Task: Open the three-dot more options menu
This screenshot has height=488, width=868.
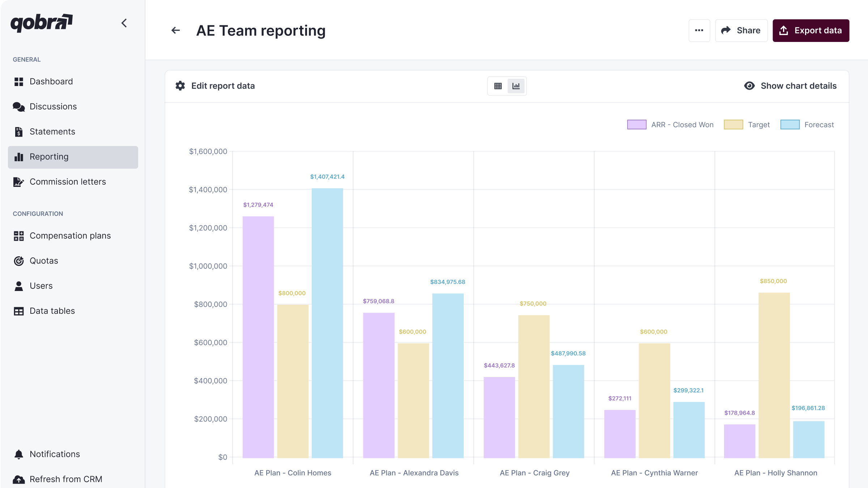Action: (699, 30)
